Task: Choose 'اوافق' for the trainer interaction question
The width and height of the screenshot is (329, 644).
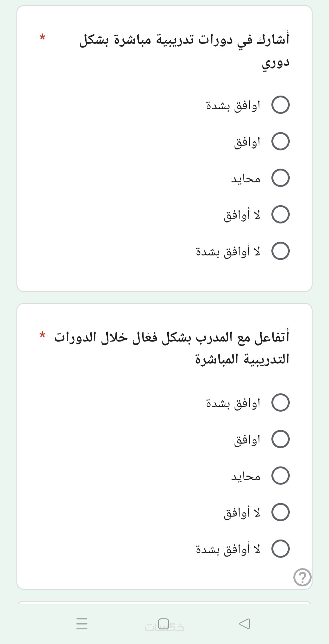Action: click(x=280, y=439)
